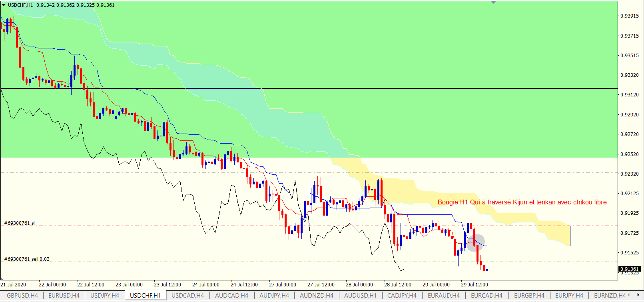Click the '#69300761 sell 0.03' order label

pyautogui.click(x=27, y=259)
